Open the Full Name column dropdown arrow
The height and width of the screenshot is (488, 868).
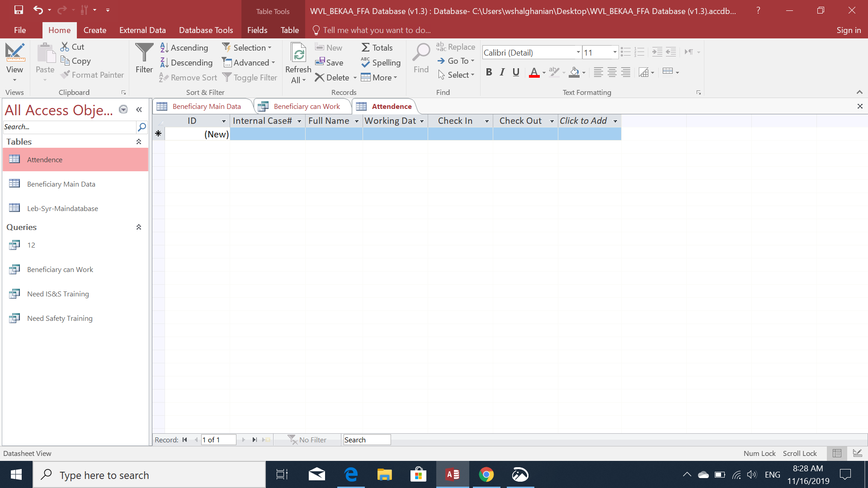[x=357, y=121]
